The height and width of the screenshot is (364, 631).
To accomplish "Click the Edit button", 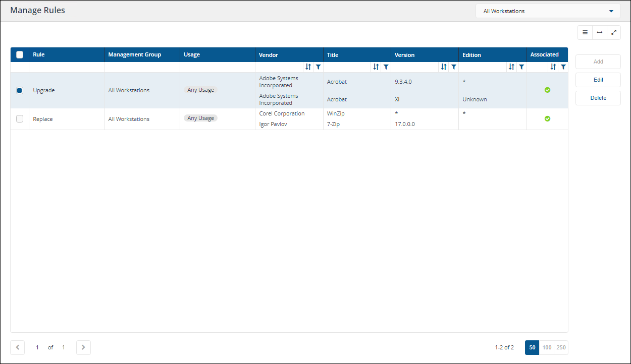I will click(598, 80).
